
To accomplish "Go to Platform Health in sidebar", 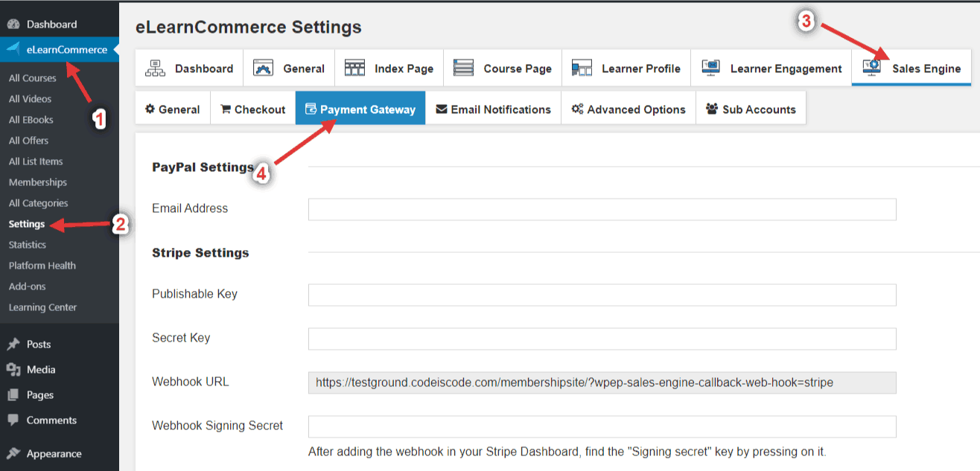I will [x=42, y=266].
